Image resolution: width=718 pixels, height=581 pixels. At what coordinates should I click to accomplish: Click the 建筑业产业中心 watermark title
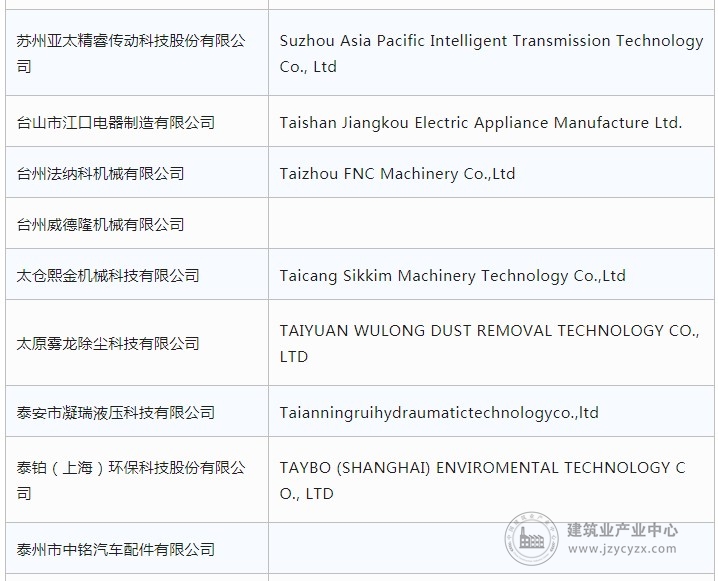pos(622,530)
